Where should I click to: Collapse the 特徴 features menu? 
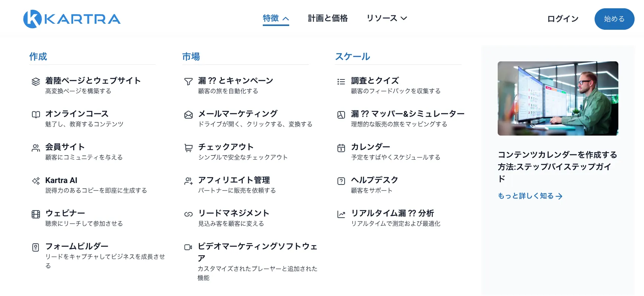[276, 18]
